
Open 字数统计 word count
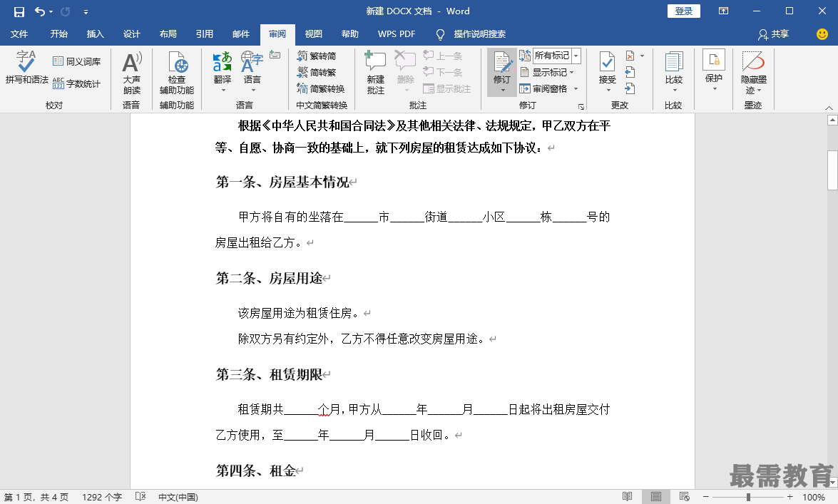[x=76, y=83]
